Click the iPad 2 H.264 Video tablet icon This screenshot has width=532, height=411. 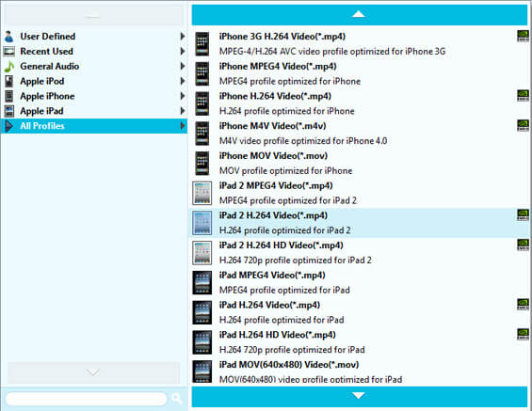(202, 223)
